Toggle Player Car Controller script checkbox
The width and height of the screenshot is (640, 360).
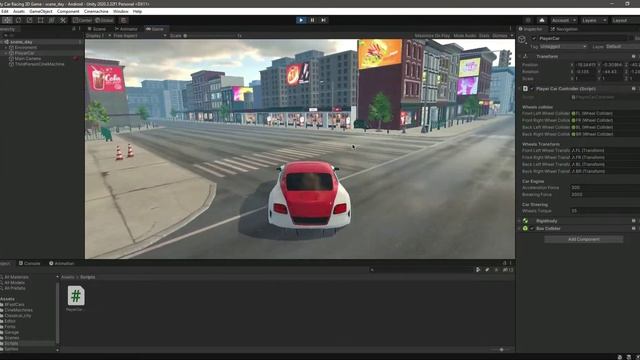[x=531, y=89]
